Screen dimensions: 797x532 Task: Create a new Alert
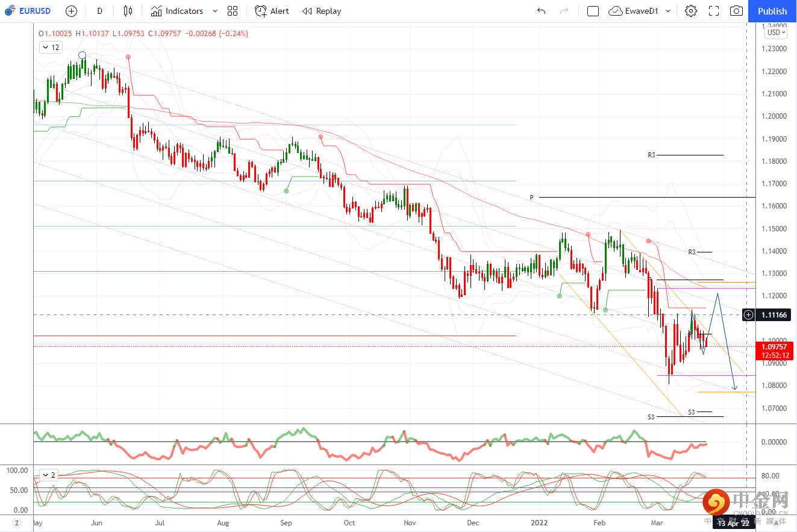click(272, 11)
